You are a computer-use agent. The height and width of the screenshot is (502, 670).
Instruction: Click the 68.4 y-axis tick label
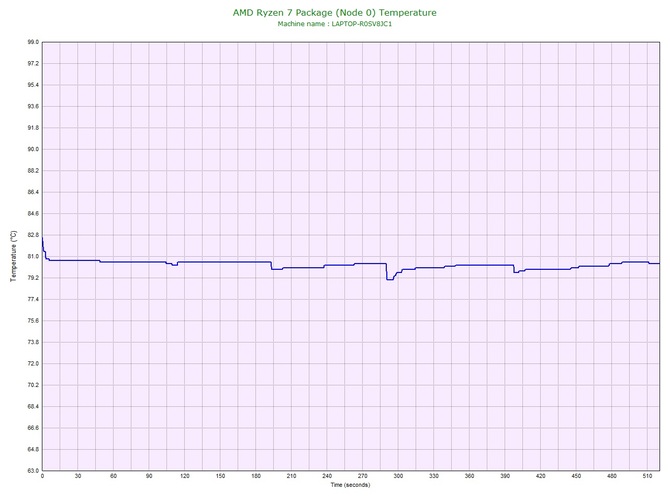pos(33,407)
